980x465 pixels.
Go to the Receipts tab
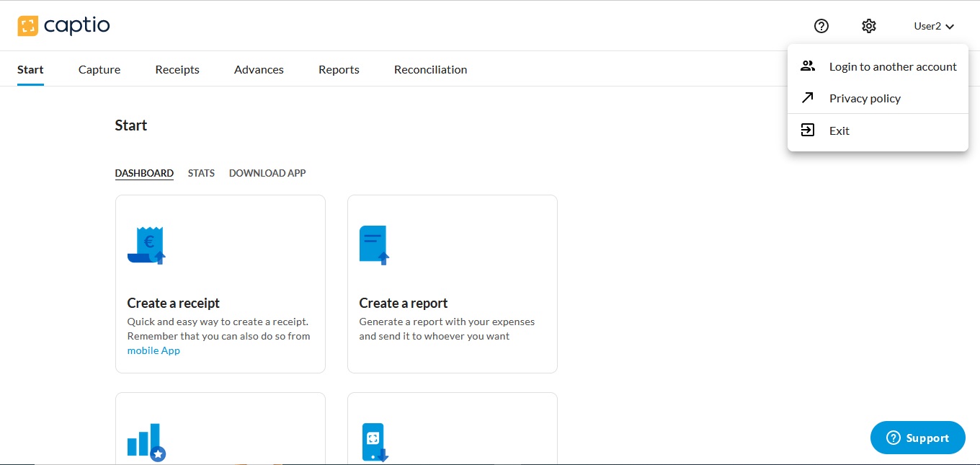(177, 70)
